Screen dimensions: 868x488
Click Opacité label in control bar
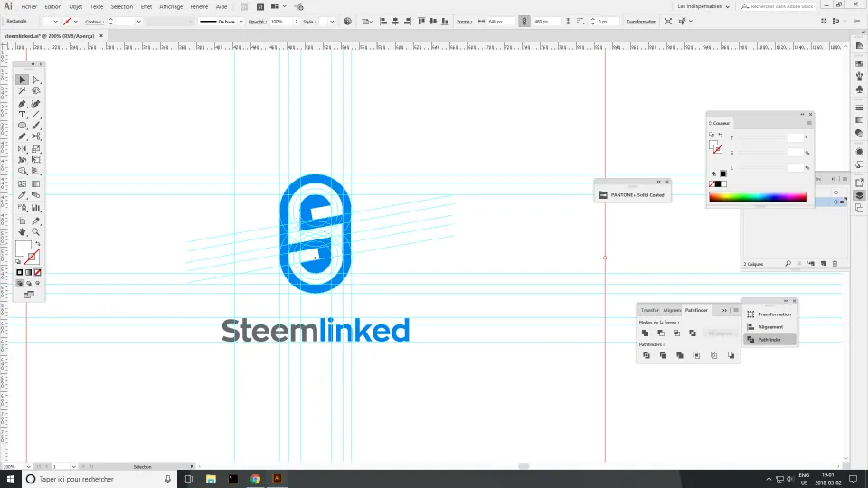[258, 22]
